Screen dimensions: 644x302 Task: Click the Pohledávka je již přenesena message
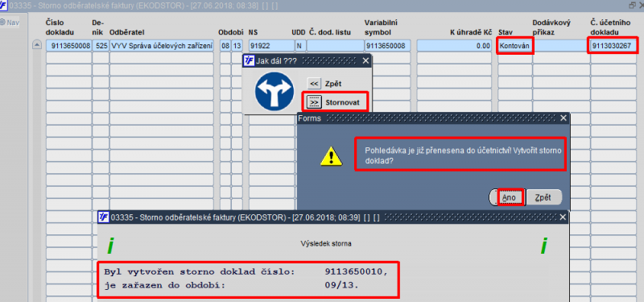coord(463,155)
